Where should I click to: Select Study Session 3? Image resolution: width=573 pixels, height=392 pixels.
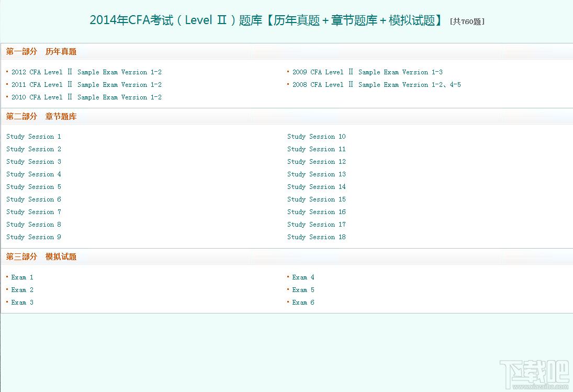tap(33, 162)
